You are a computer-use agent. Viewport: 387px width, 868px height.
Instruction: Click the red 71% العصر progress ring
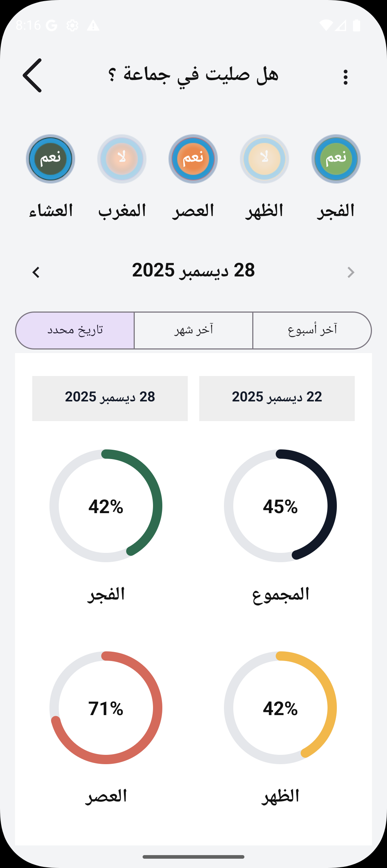106,708
